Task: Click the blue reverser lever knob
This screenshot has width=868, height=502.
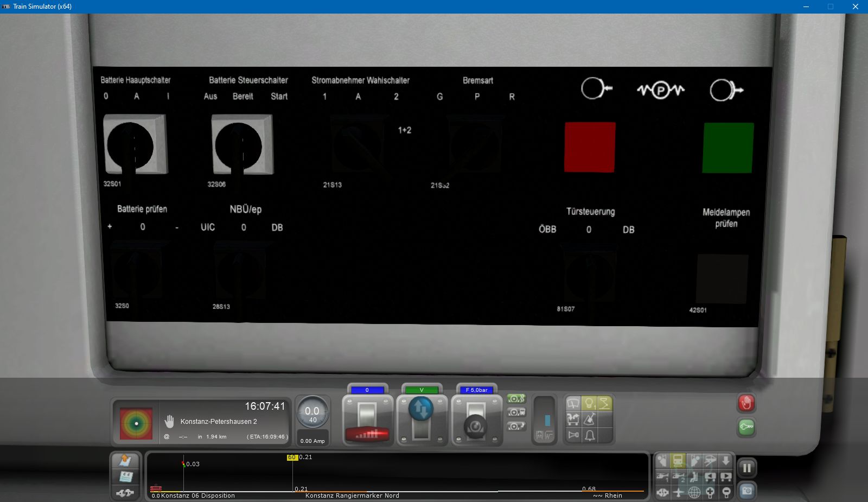Action: tap(421, 408)
